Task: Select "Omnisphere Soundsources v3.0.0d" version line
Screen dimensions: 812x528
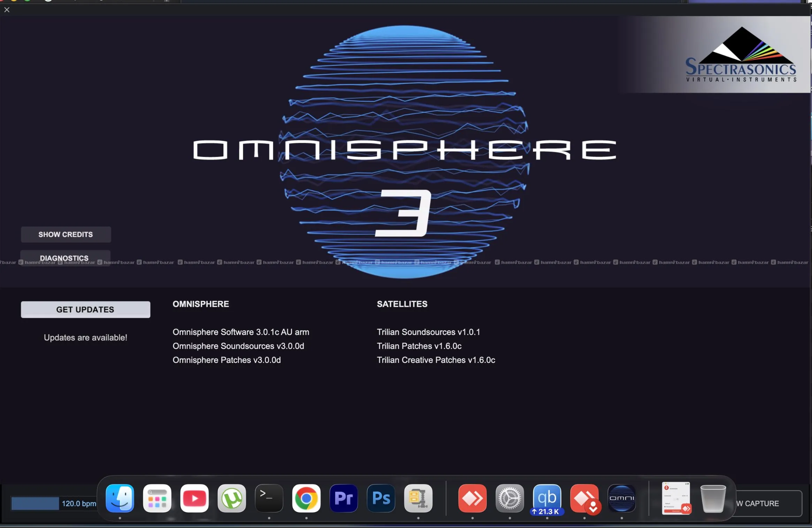Action: coord(238,346)
